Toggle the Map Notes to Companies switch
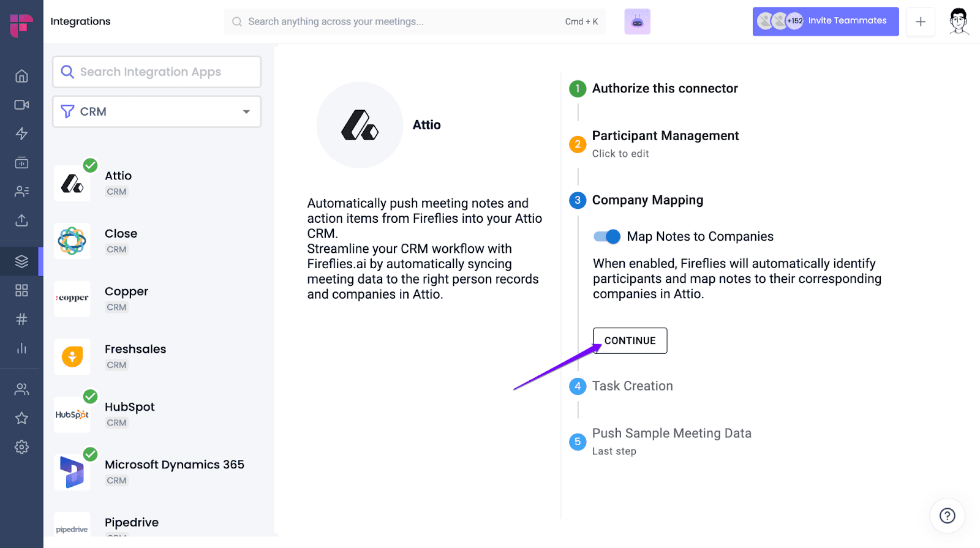The image size is (980, 548). [607, 237]
